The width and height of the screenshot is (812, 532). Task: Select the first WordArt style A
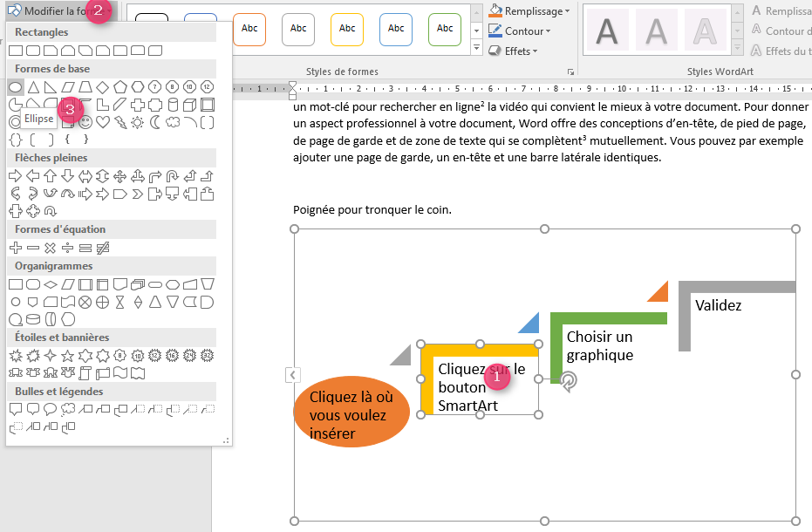(608, 30)
